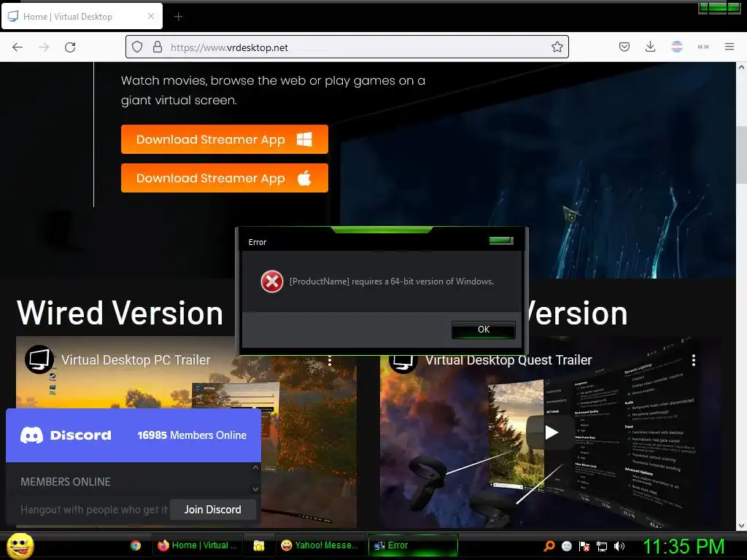The width and height of the screenshot is (747, 560).
Task: Close the Home | Virtual Desktop tab
Action: click(x=151, y=16)
